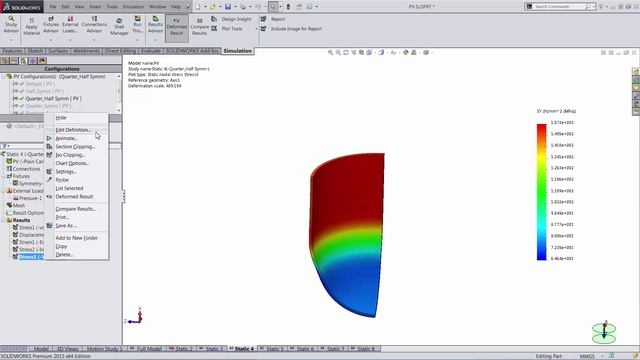Expand External Loads dropdown arrow
Screen dimensions: 640x360
70,40
